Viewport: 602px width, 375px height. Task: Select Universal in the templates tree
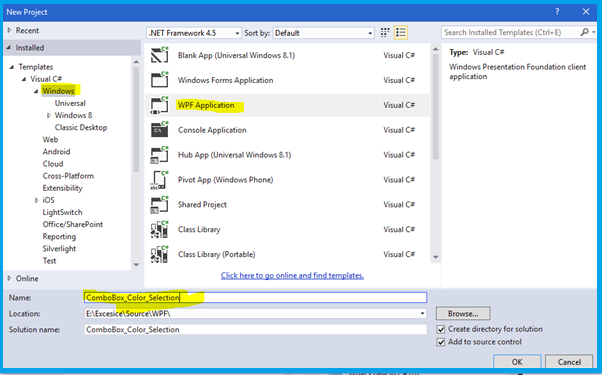(70, 103)
